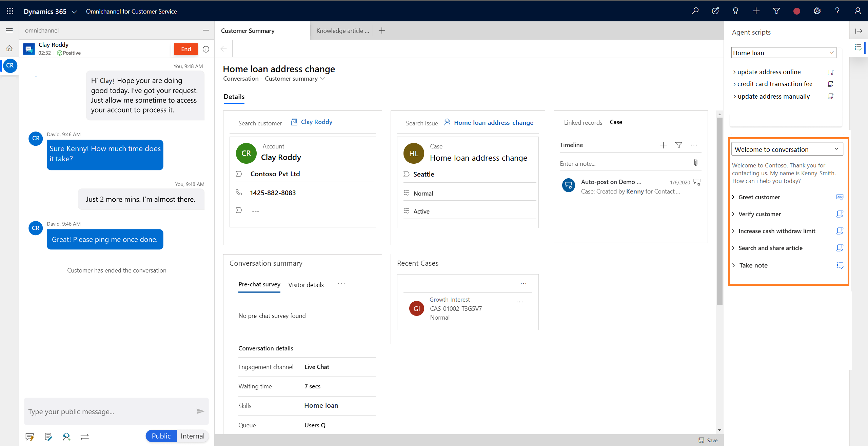Click the add note icon in Timeline header
The width and height of the screenshot is (868, 446).
click(663, 145)
